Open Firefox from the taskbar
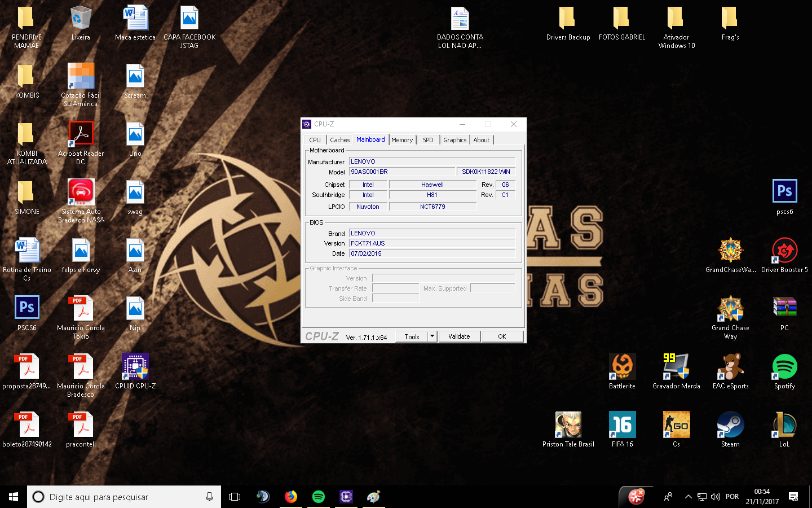 click(291, 497)
